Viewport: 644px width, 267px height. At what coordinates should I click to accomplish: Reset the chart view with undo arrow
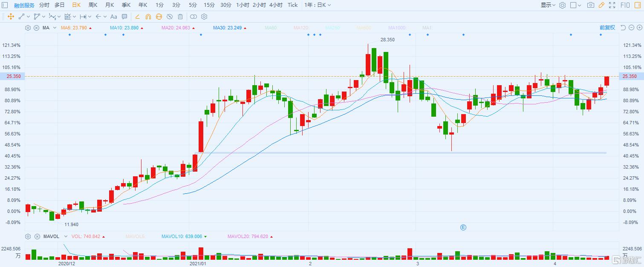coord(623,28)
